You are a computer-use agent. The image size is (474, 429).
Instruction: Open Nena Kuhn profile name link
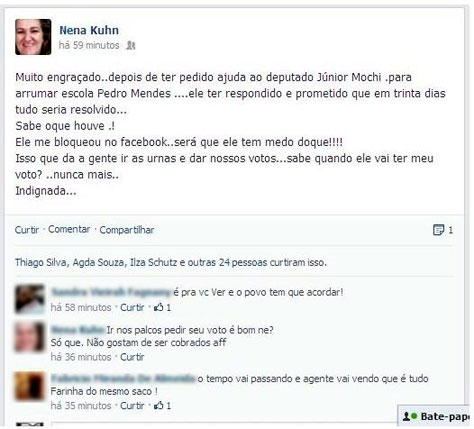pyautogui.click(x=89, y=30)
